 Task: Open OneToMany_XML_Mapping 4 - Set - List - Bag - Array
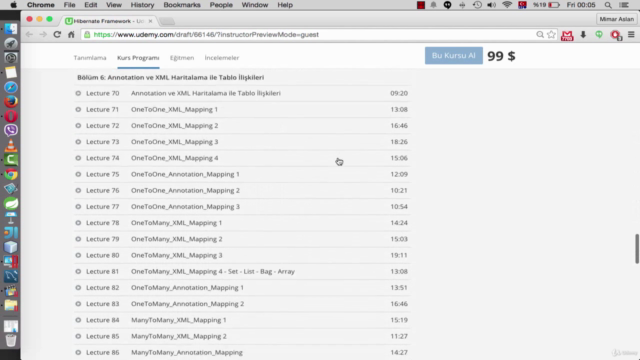coord(213,271)
